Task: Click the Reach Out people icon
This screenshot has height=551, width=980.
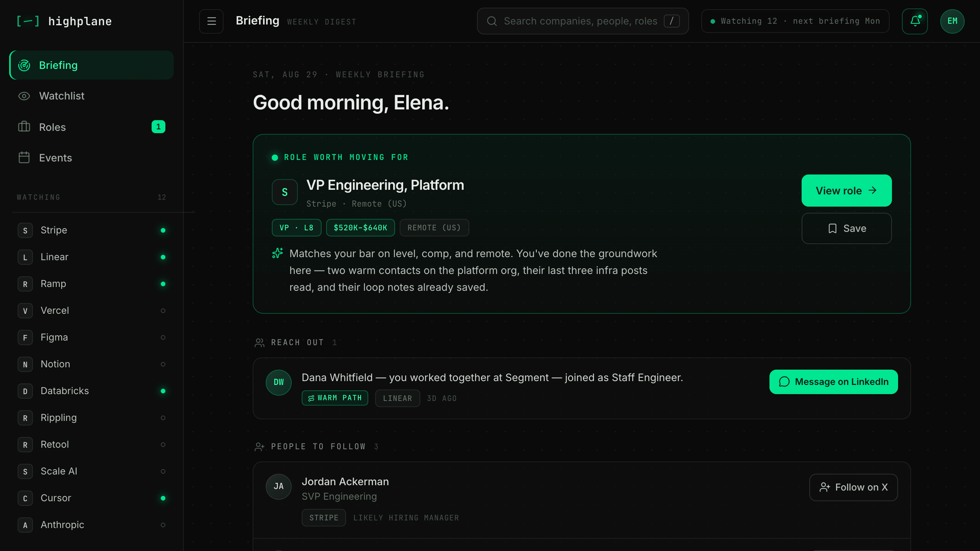Action: point(260,342)
